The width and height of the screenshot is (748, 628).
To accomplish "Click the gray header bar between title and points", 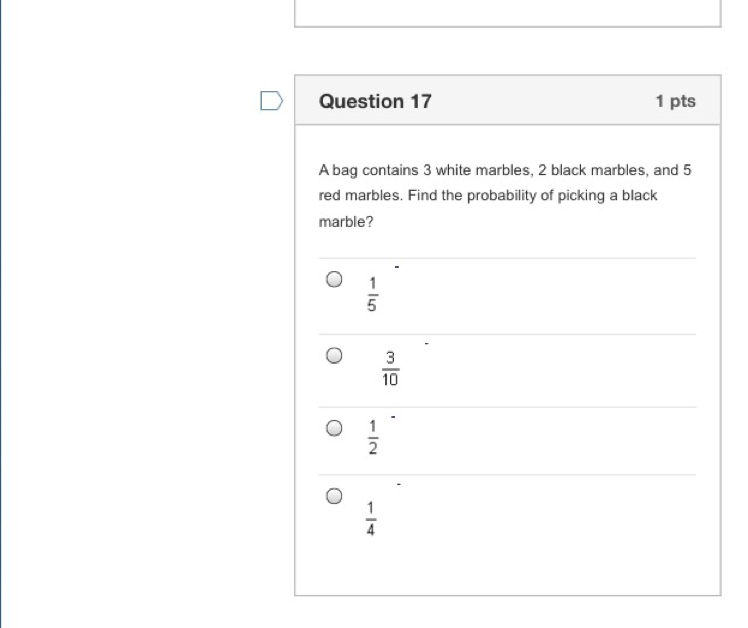I will tap(540, 101).
